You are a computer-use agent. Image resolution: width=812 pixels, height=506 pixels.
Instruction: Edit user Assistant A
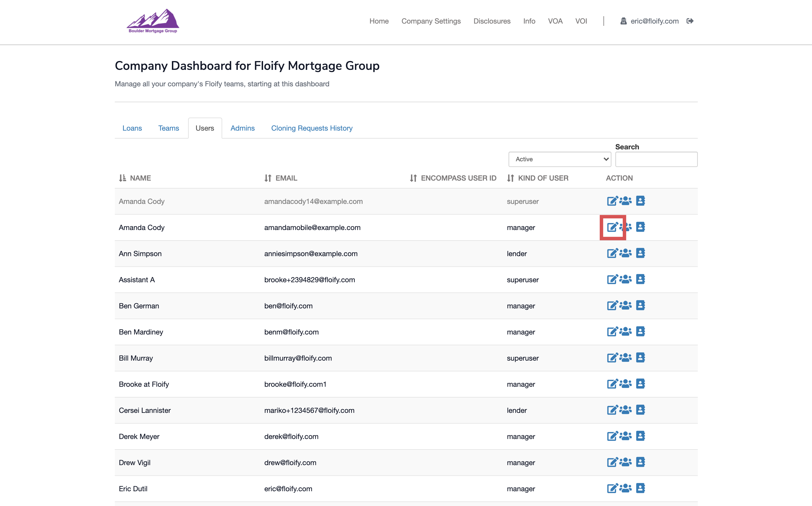613,279
